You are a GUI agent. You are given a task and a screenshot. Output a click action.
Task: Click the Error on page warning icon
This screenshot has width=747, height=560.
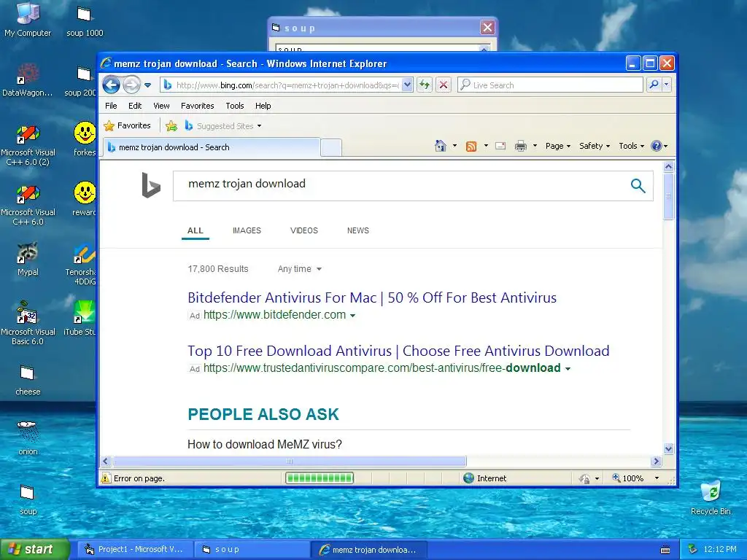[x=106, y=478]
